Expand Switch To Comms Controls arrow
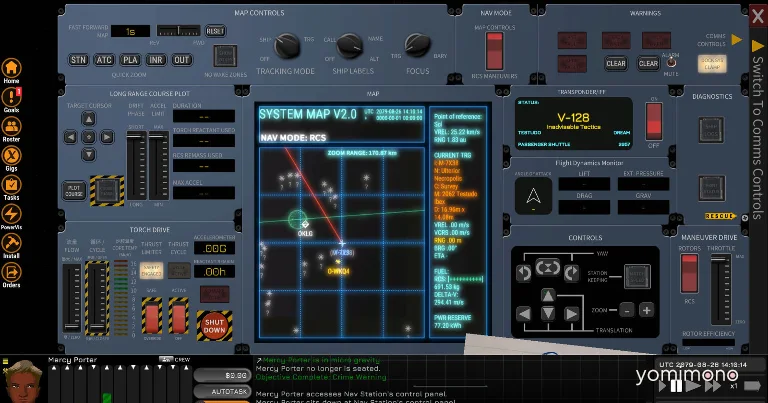Viewport: 768px width, 403px height. 757,46
